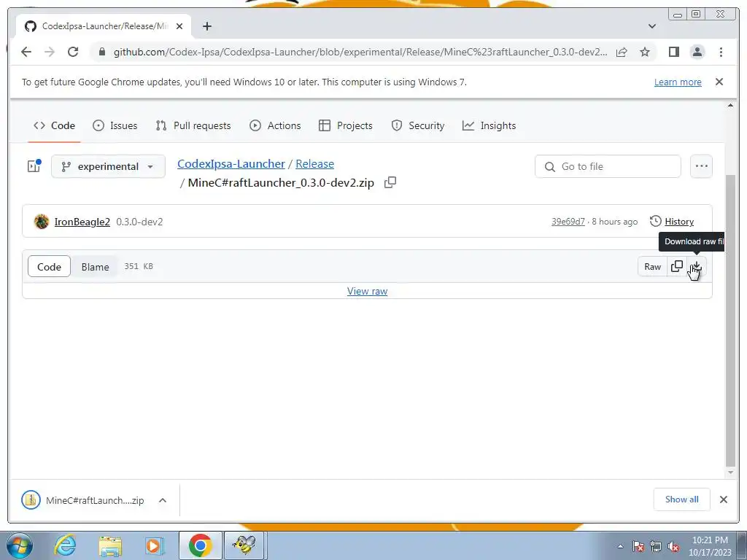The image size is (747, 560).
Task: Open Chrome's three-dot menu
Action: click(x=721, y=52)
